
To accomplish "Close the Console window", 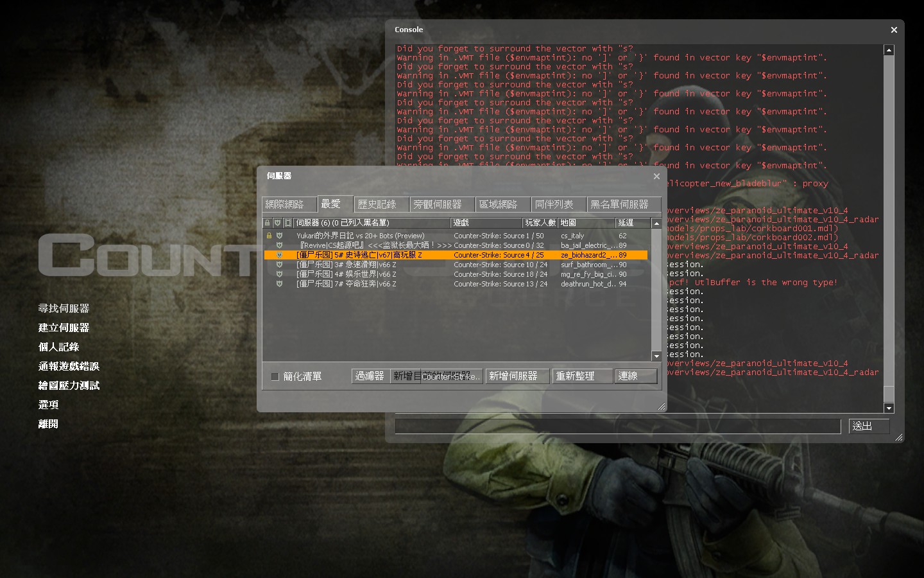I will click(x=894, y=30).
